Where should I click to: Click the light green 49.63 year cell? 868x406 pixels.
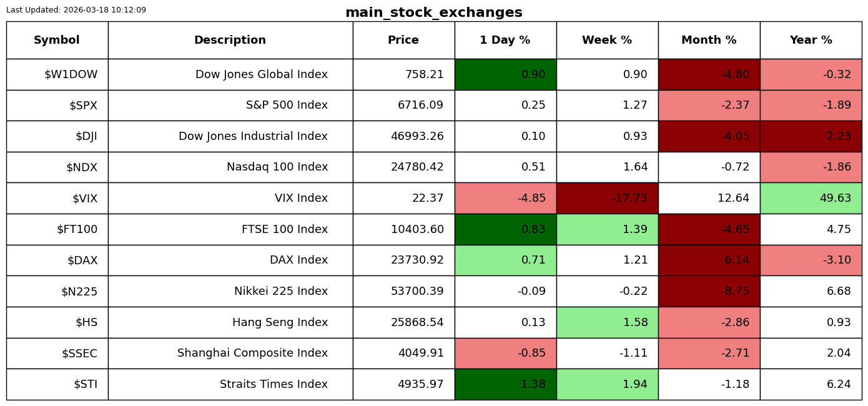pyautogui.click(x=811, y=198)
